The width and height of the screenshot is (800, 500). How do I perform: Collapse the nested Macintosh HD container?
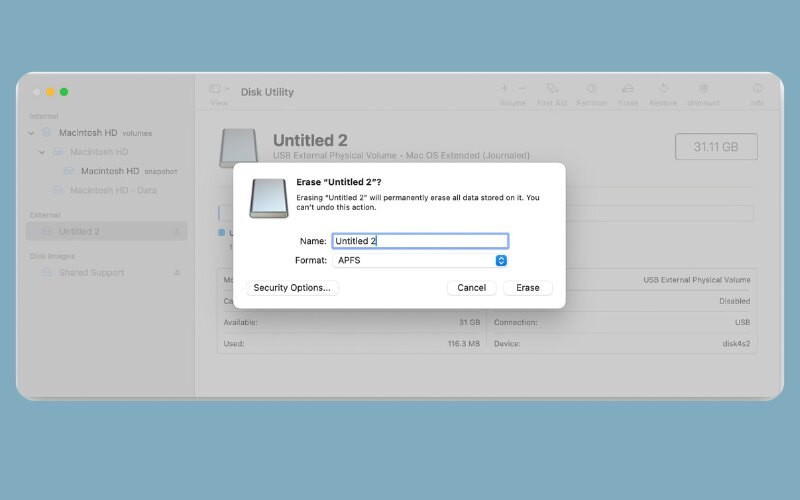43,152
